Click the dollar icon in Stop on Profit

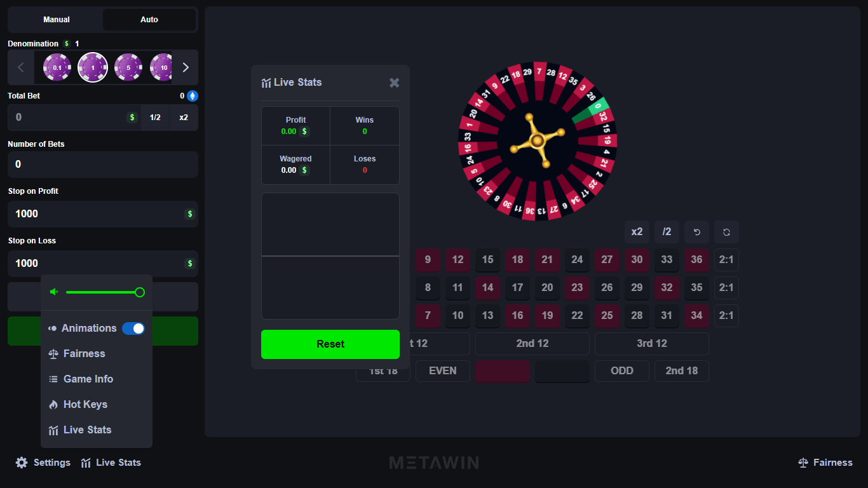click(189, 214)
